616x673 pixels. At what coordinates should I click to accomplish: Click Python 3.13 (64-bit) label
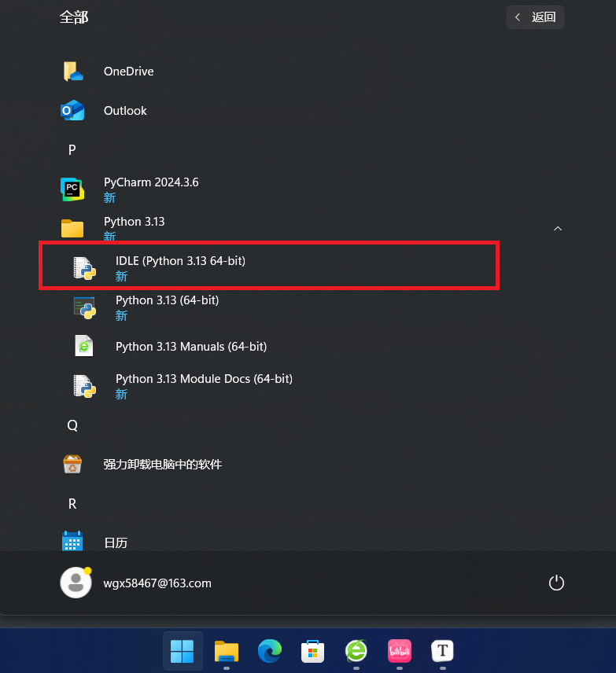(x=167, y=300)
